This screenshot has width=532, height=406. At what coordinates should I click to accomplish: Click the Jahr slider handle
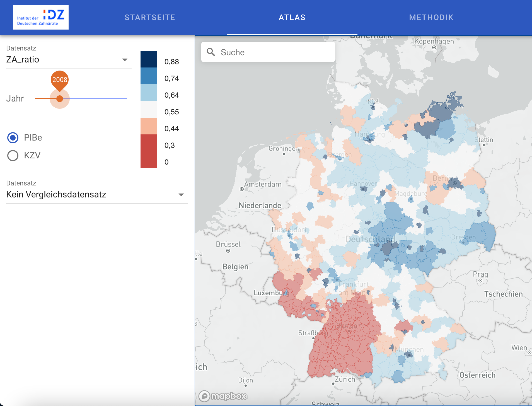click(60, 99)
